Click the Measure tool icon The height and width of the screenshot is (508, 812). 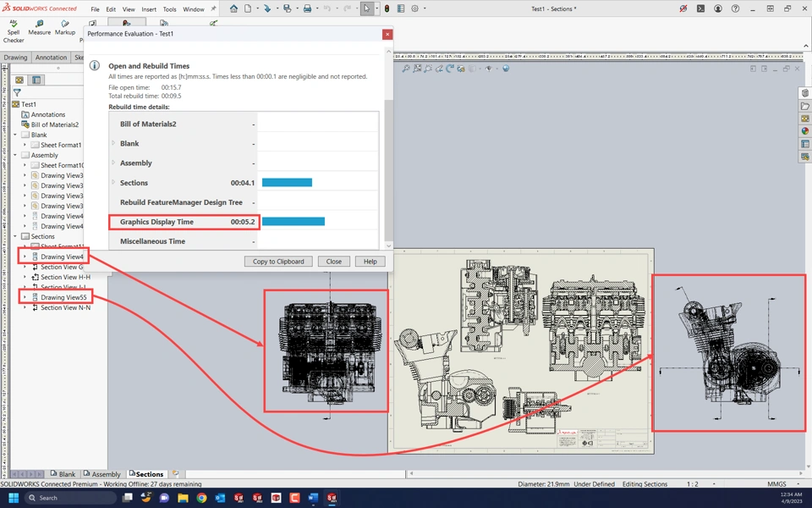tap(39, 25)
